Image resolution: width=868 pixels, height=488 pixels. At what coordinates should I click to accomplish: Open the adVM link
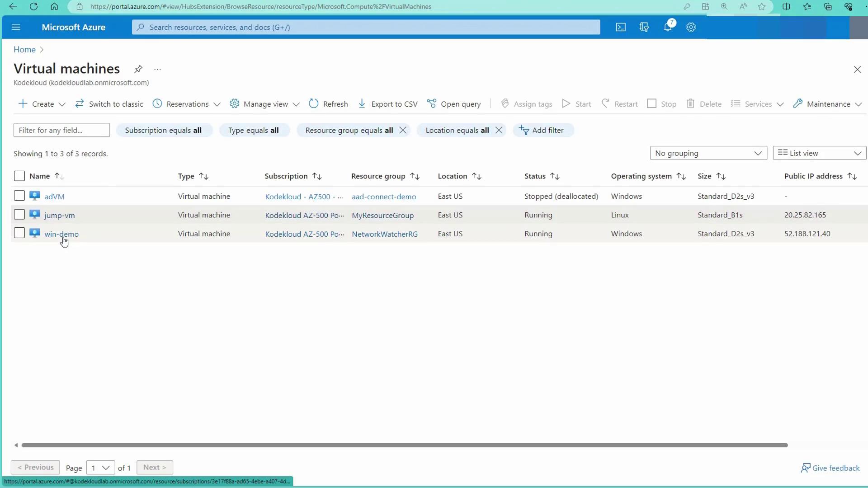(54, 197)
